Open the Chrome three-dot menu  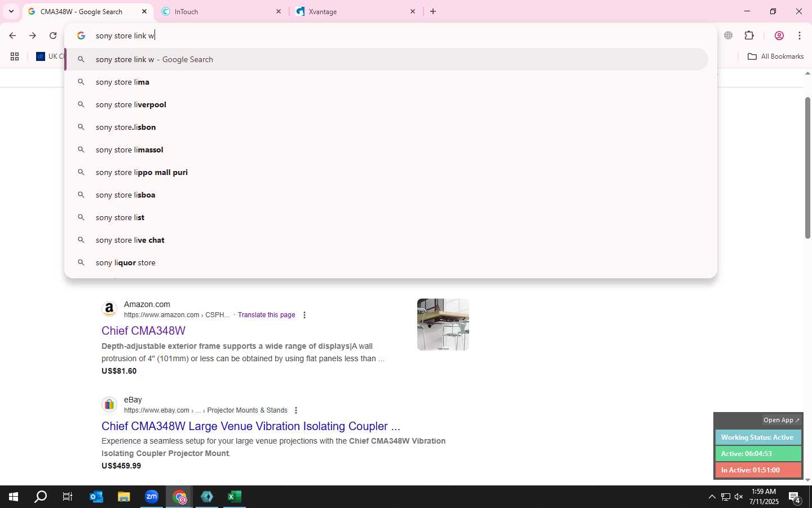click(800, 36)
